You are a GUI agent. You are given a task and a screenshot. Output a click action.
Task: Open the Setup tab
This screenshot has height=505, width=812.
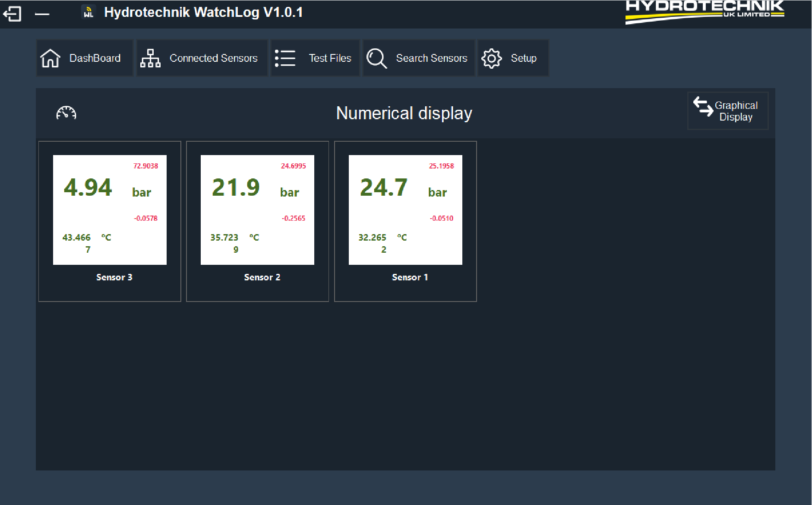click(513, 58)
